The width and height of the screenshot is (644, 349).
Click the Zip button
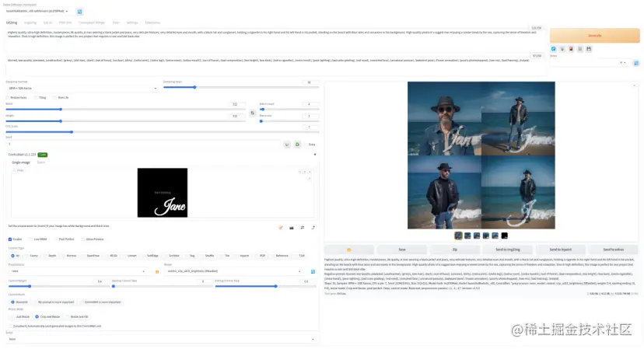tap(455, 250)
